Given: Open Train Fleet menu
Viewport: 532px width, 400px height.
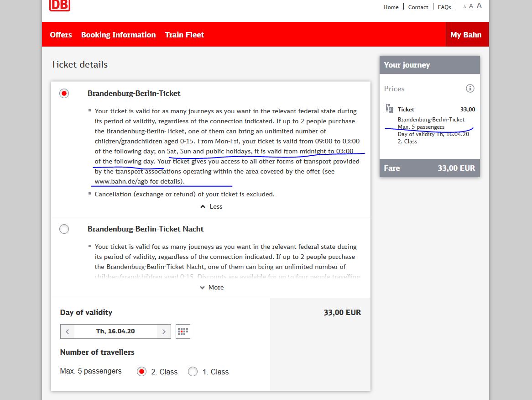Looking at the screenshot, I should click(184, 35).
